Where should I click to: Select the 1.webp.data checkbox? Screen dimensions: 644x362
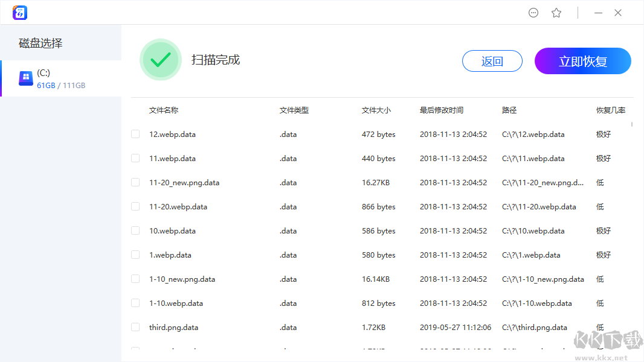point(135,255)
